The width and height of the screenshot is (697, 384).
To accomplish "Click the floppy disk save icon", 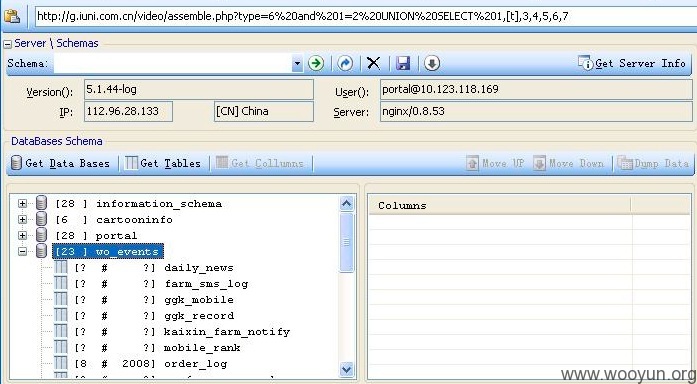I will point(403,63).
